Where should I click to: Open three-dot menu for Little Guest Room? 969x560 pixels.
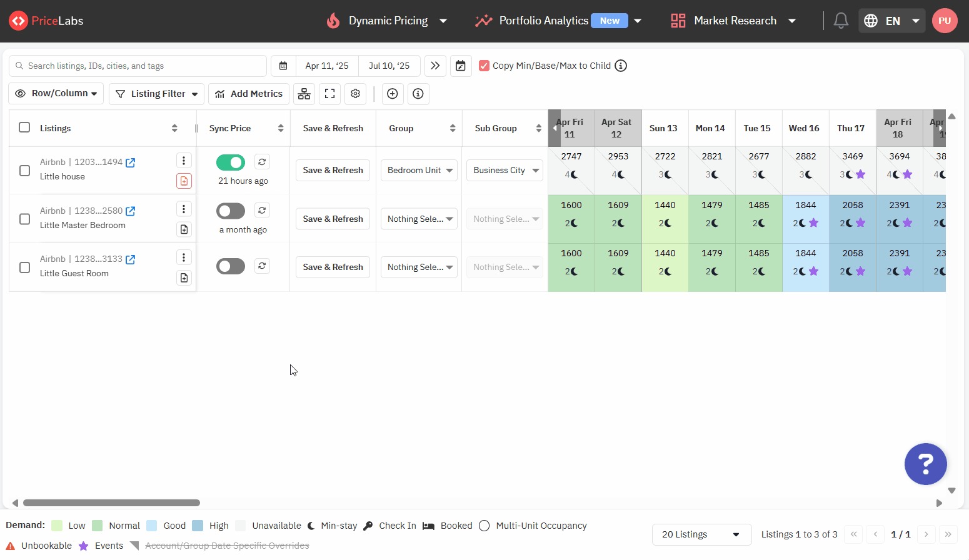(184, 257)
